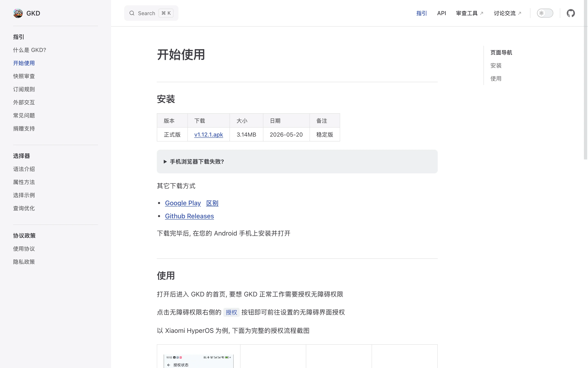
Task: Click the 备注 column header
Action: click(x=325, y=121)
